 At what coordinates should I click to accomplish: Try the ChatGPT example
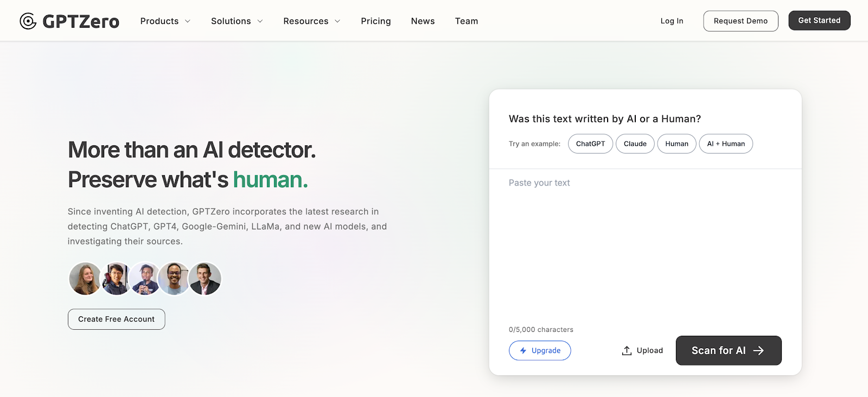point(590,144)
